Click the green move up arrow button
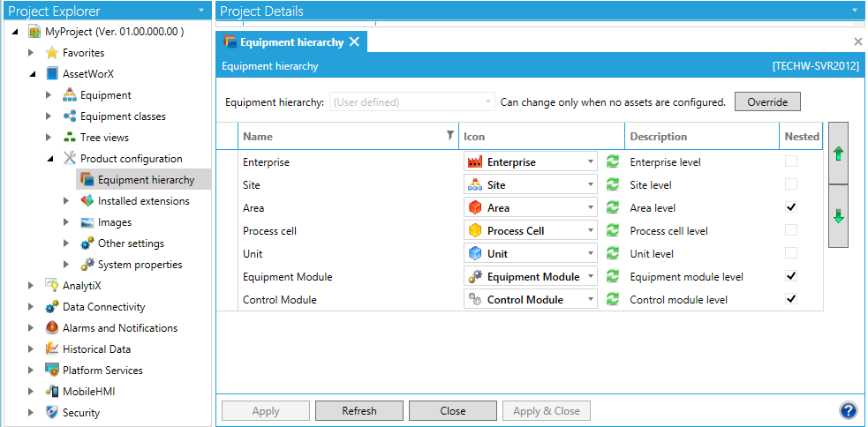The width and height of the screenshot is (868, 427). point(838,154)
